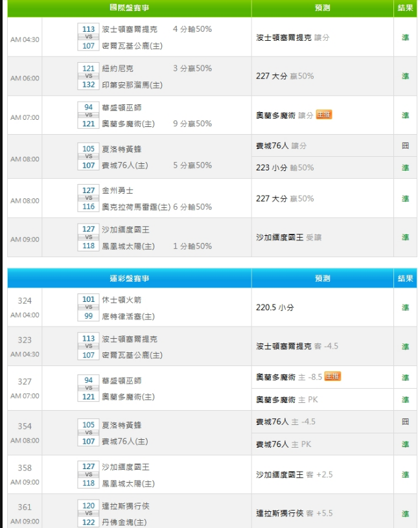Click the 運彩盤賽事 table header
Image resolution: width=420 pixels, height=528 pixels.
pos(130,279)
